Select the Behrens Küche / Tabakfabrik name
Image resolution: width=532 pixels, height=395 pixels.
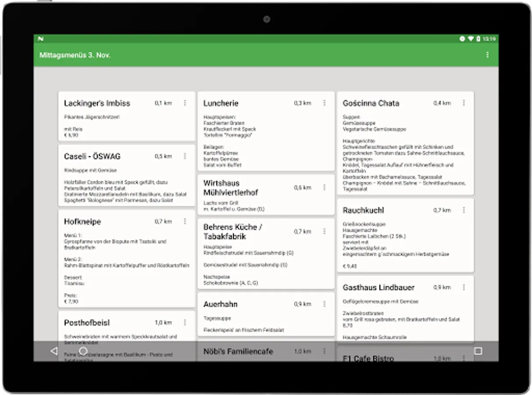233,232
